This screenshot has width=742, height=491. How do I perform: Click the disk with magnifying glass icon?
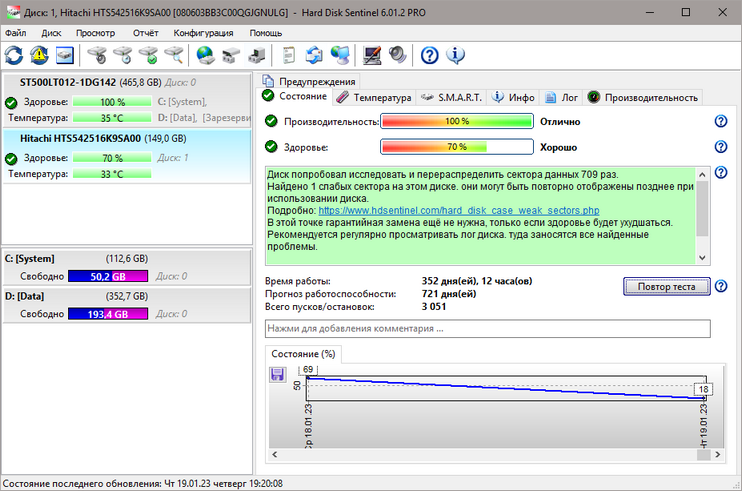pos(174,55)
